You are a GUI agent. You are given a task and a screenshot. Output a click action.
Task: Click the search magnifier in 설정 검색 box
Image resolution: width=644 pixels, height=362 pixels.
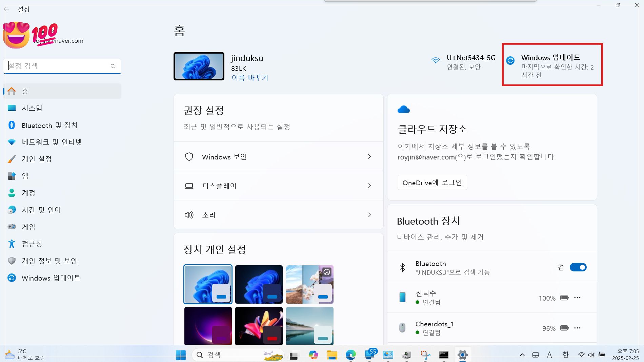pyautogui.click(x=113, y=66)
